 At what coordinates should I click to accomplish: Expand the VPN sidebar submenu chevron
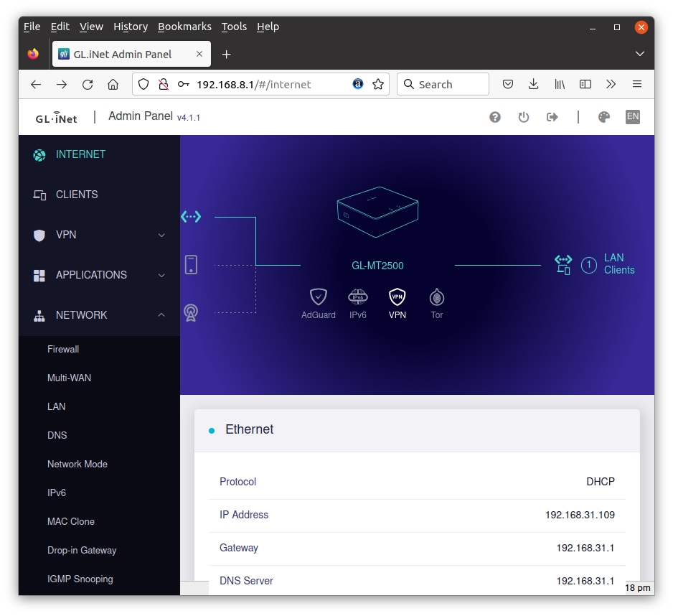[161, 235]
